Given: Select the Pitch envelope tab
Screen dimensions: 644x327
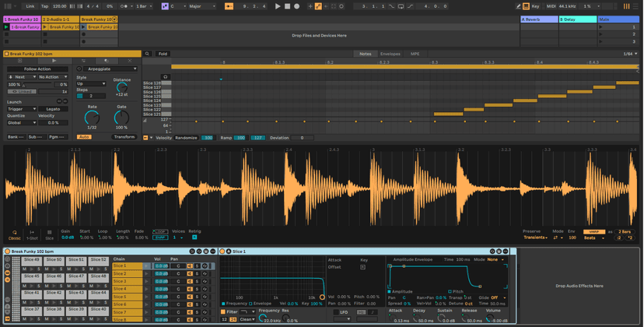Looking at the screenshot, I should (456, 292).
